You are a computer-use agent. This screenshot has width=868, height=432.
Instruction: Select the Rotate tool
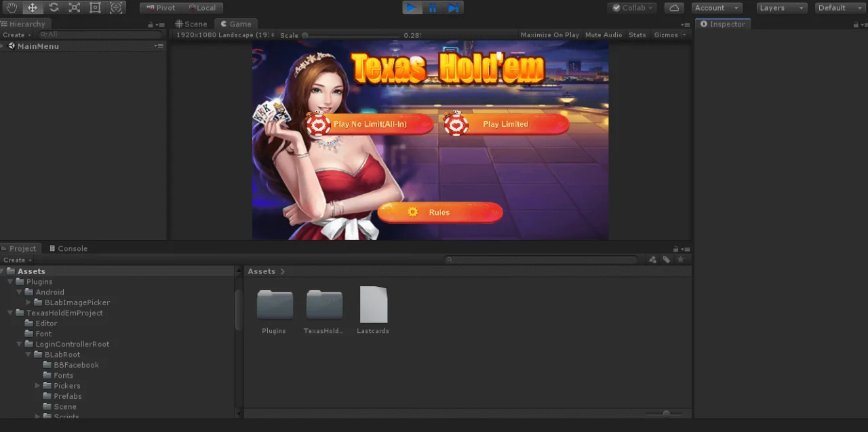(x=54, y=7)
